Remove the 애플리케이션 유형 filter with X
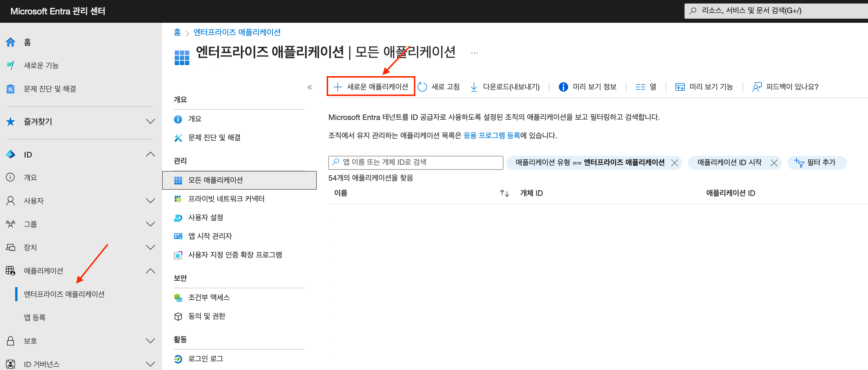The image size is (868, 370). [x=674, y=163]
